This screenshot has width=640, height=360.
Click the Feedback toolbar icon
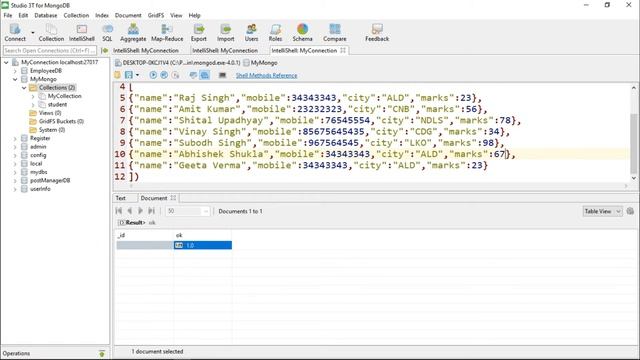(377, 32)
